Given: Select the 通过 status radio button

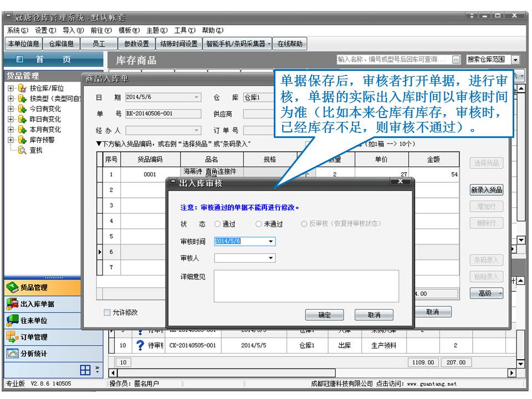Looking at the screenshot, I should (217, 224).
